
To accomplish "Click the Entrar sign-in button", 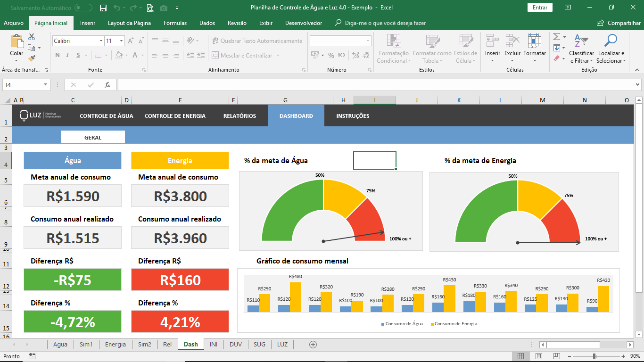I will coord(540,8).
